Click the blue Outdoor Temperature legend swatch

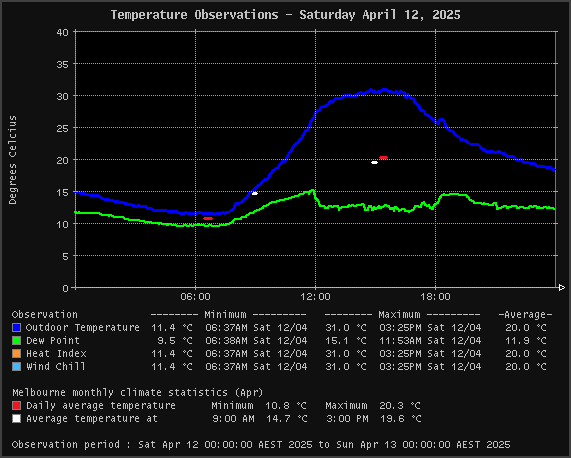16,328
